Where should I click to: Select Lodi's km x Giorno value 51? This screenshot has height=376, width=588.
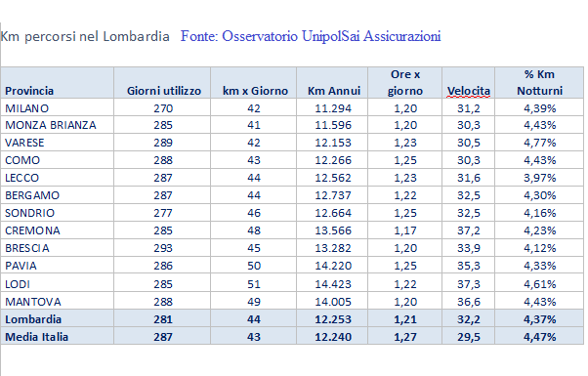coord(254,284)
